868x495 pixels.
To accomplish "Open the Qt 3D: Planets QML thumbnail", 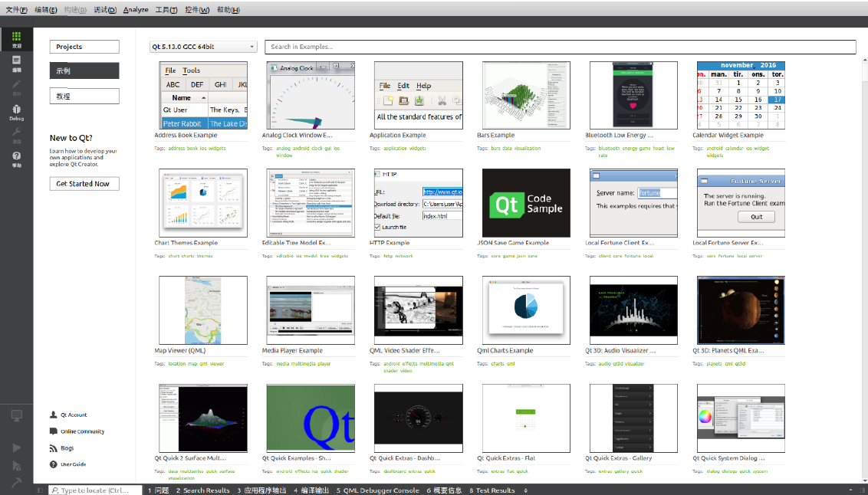I will point(741,310).
